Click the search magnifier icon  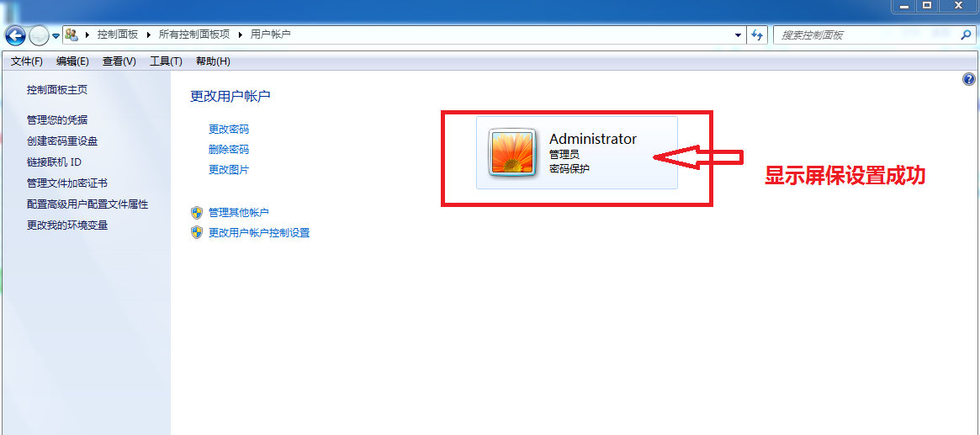coord(966,35)
